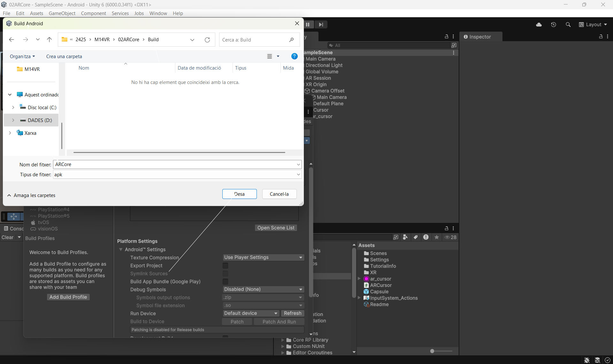Click the Desa save button
The height and width of the screenshot is (364, 613).
(x=239, y=194)
